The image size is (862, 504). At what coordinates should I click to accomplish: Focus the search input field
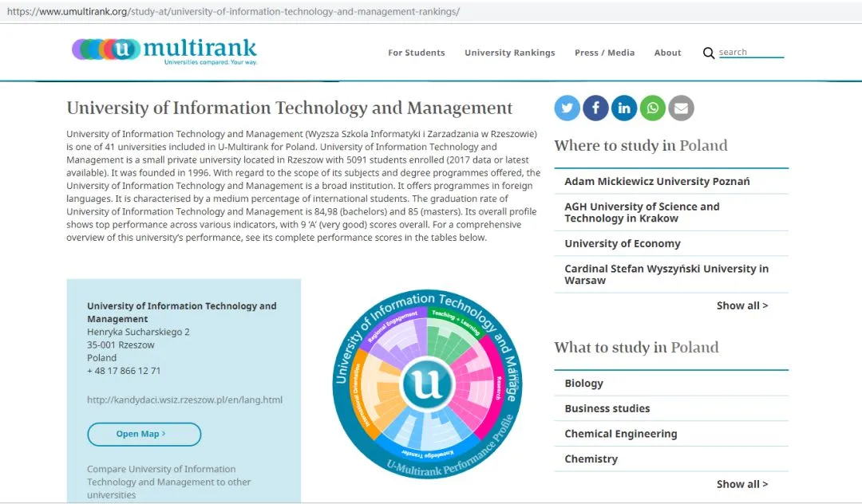click(x=751, y=52)
